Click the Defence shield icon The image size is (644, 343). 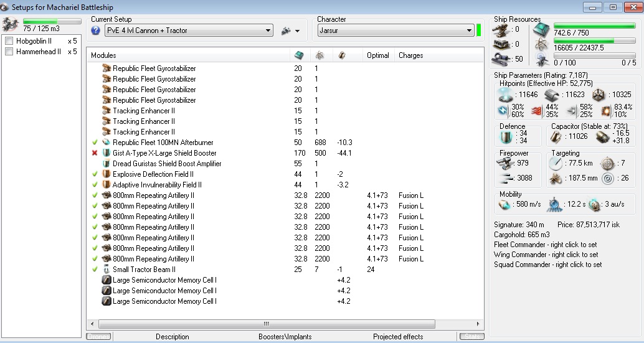(506, 137)
